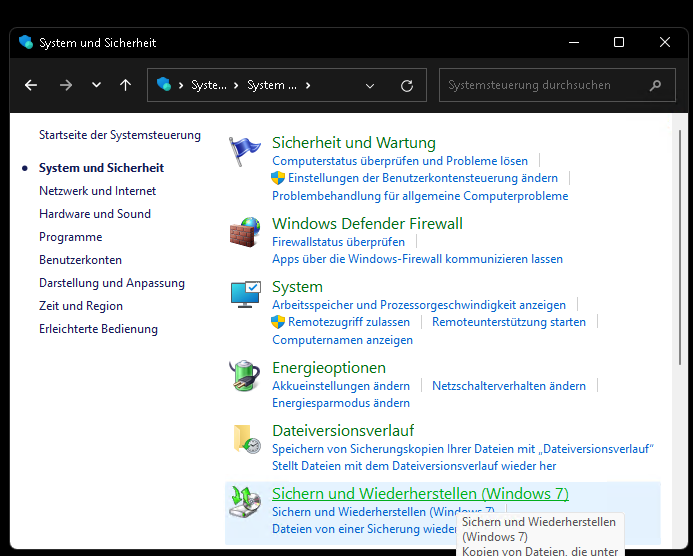Open Programme category
This screenshot has width=693, height=556.
[71, 237]
